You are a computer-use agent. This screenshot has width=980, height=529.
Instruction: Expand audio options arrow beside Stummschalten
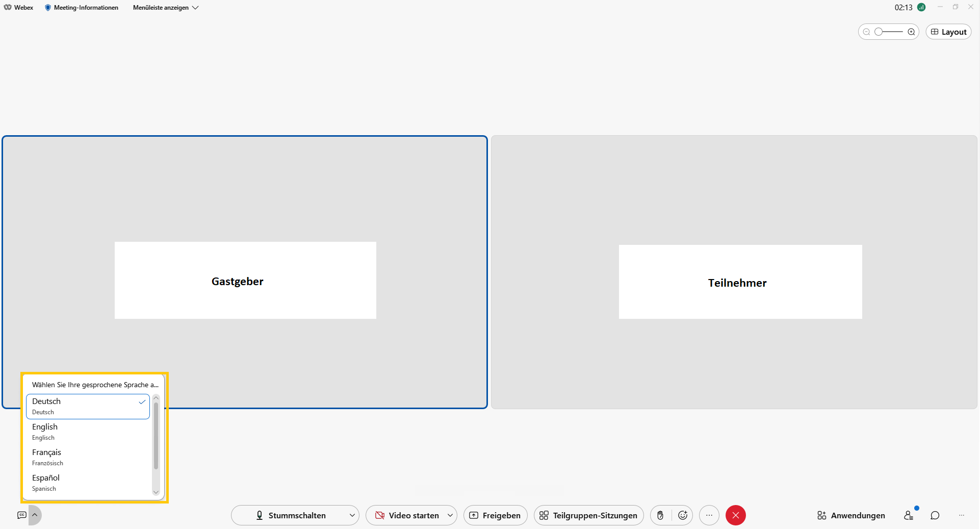click(x=352, y=515)
